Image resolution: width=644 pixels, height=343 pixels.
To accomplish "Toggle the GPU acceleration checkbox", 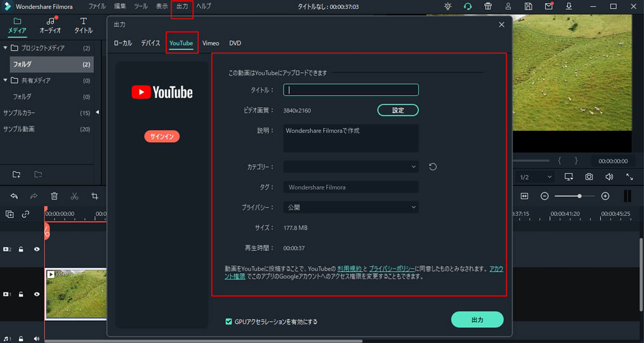I will tap(229, 321).
